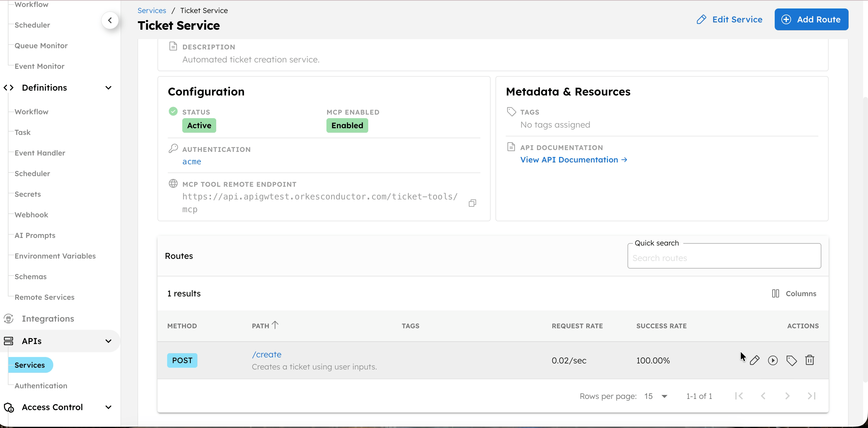Collapse the sidebar with the left chevron

pos(110,20)
